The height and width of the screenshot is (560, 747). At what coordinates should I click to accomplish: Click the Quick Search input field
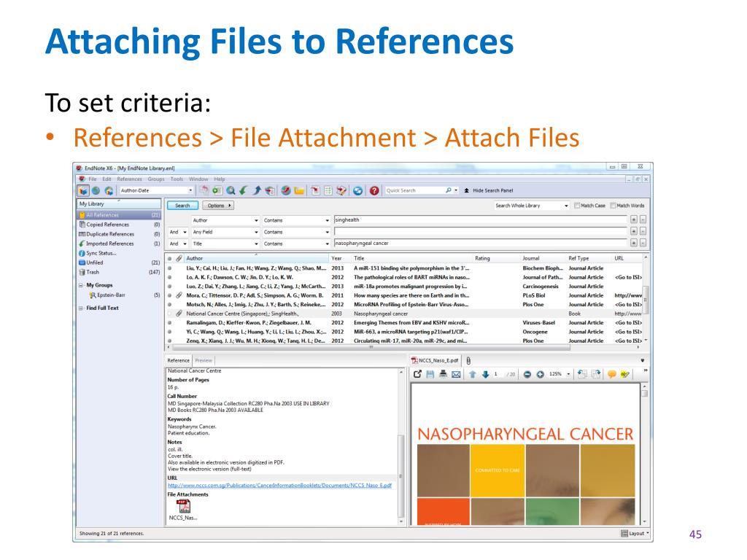click(x=414, y=190)
